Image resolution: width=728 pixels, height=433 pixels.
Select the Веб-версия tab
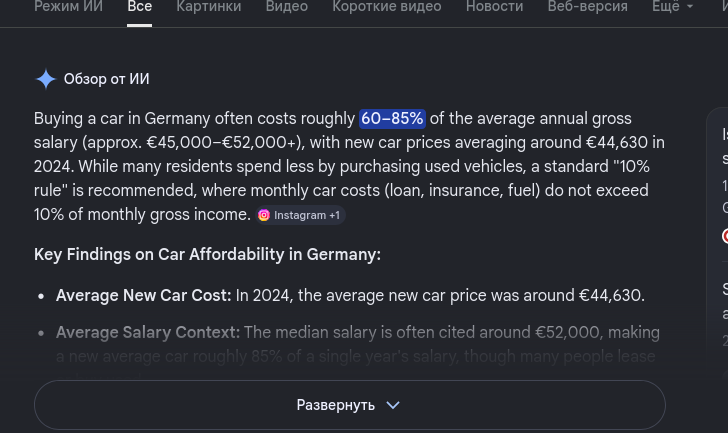587,6
